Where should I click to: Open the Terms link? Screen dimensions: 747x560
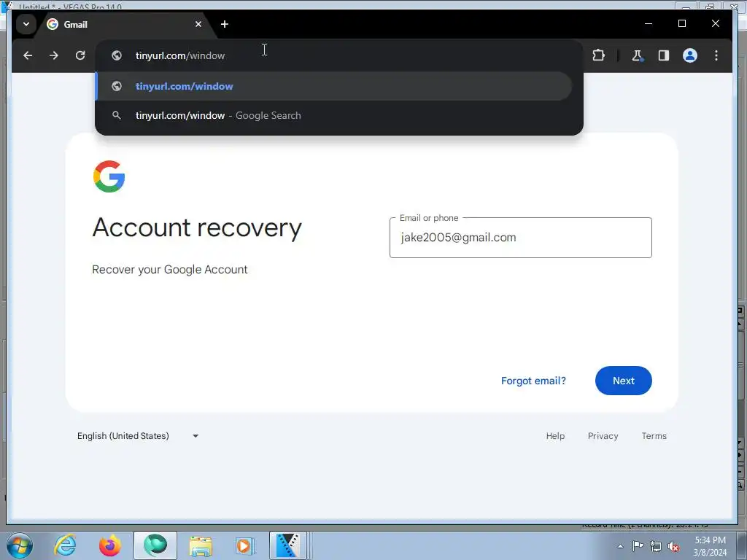click(x=654, y=436)
